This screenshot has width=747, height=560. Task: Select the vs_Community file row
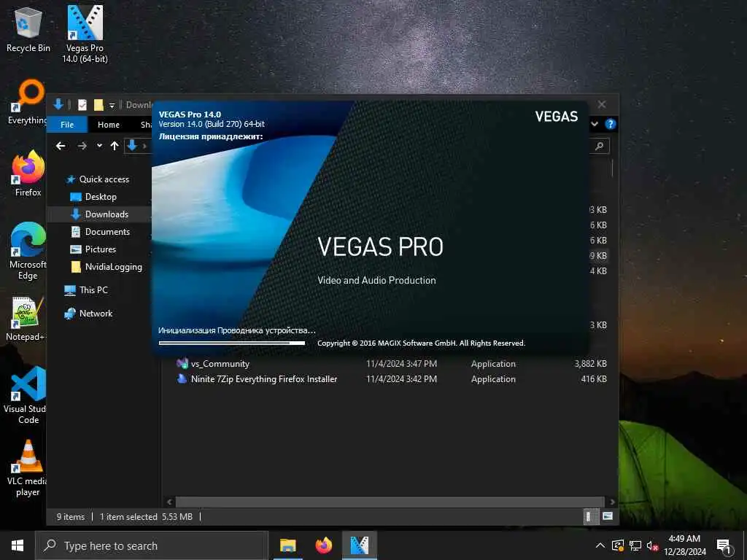pyautogui.click(x=391, y=364)
